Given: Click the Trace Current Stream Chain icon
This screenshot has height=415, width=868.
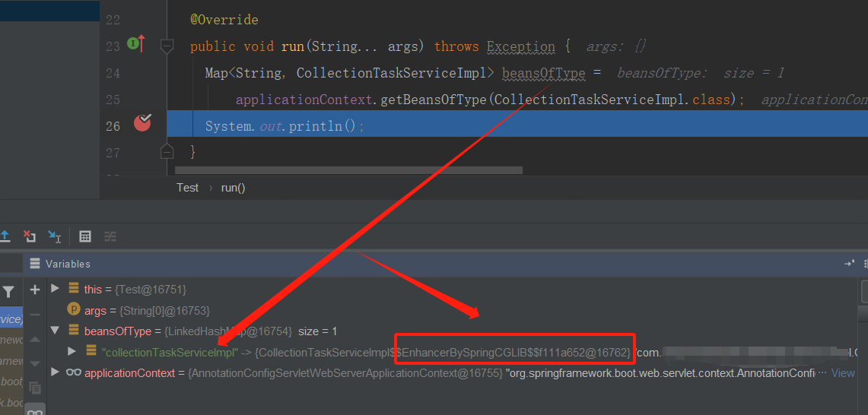Looking at the screenshot, I should coord(111,237).
